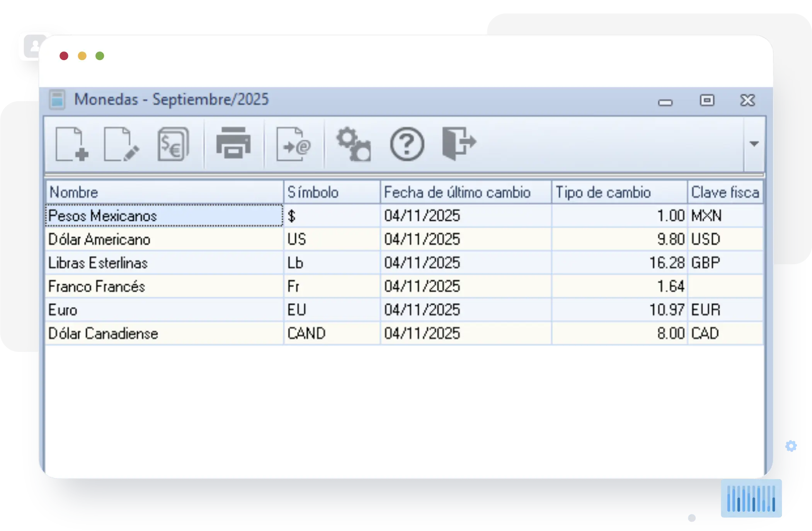Screen dimensions: 812x531
Task: Click the date cell in the Euro row
Action: 466,310
